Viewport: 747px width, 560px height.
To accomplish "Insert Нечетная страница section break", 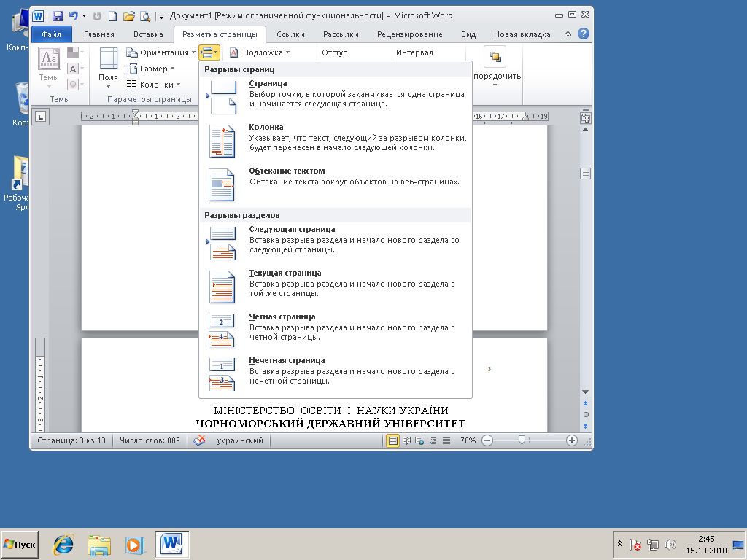I will pyautogui.click(x=336, y=376).
